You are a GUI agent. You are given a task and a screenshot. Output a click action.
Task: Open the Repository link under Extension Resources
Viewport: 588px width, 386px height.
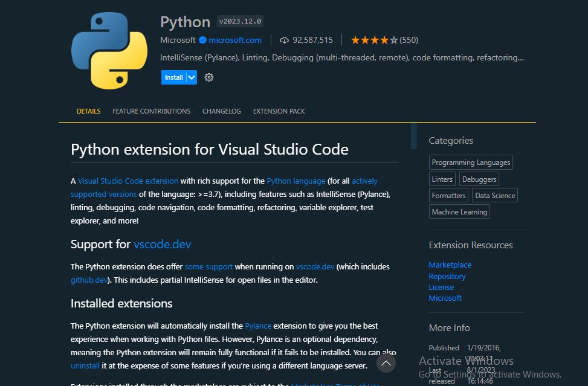pos(447,276)
